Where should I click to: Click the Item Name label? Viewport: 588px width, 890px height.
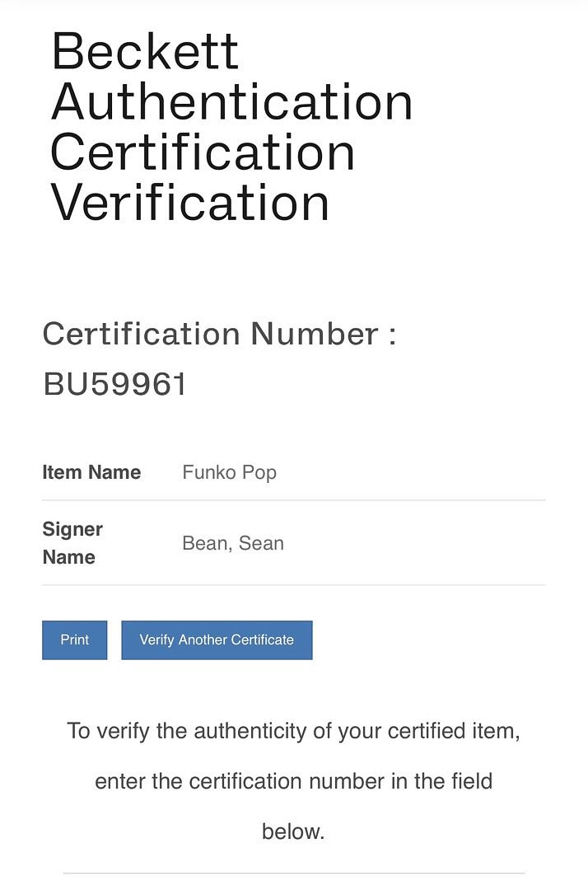click(91, 472)
